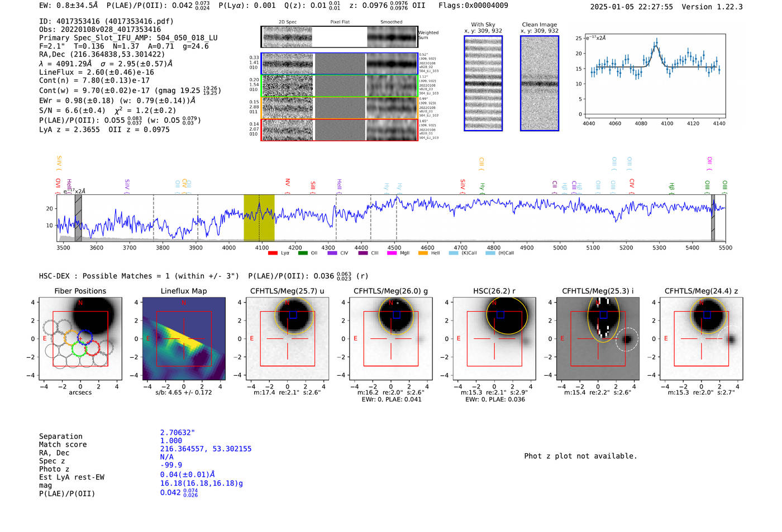Click the Primary Spec_Slot_IFU_AMP text line

[x=128, y=38]
